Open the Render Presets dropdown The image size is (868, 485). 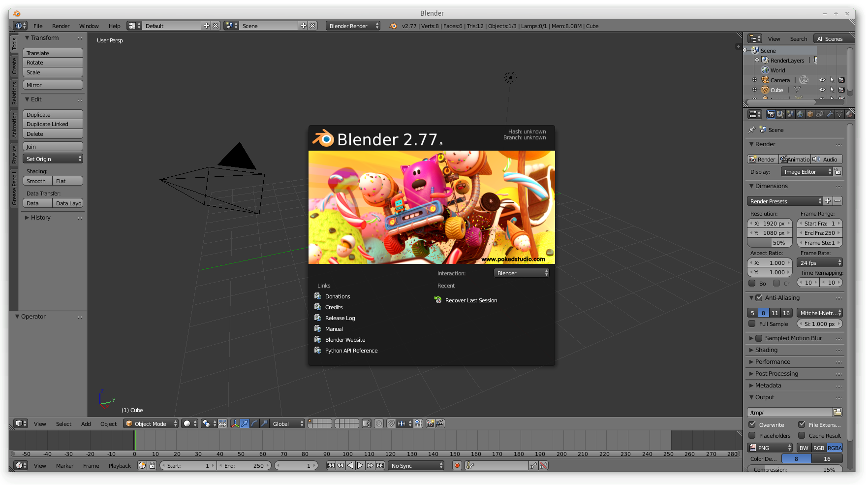tap(784, 201)
